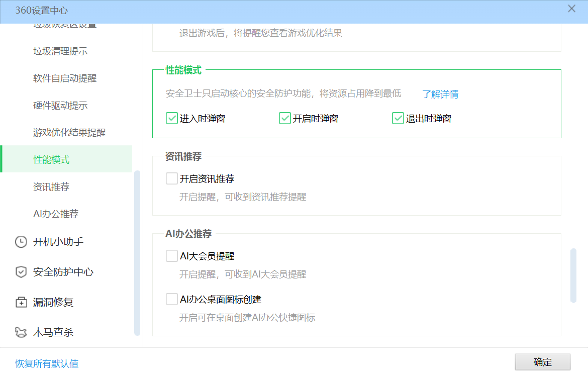Click the 资讯推荐 section heading

click(x=184, y=156)
